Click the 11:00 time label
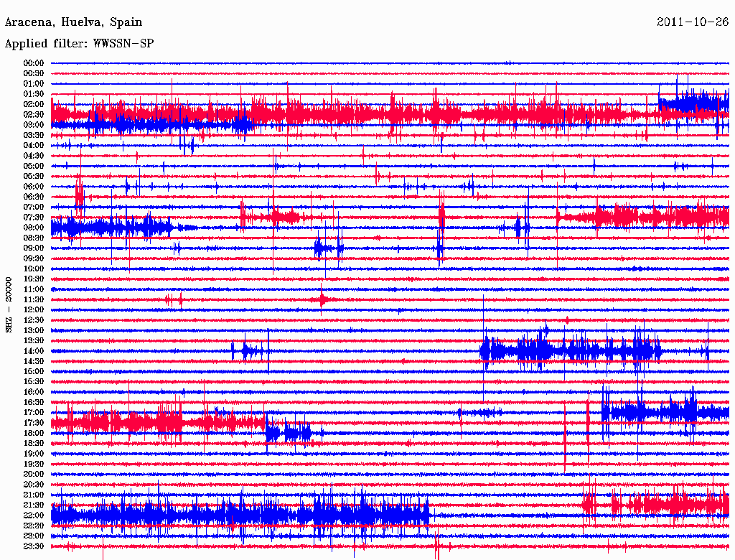This screenshot has width=735, height=560. point(33,289)
